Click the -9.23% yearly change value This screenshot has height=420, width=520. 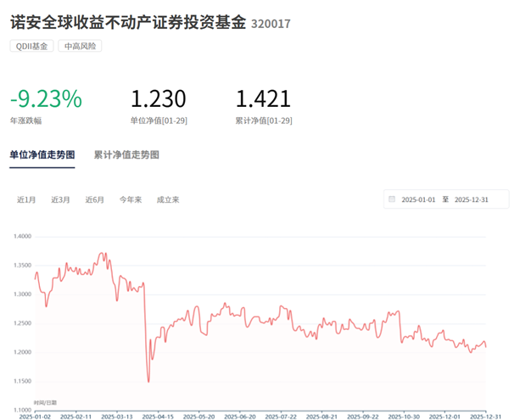click(46, 98)
